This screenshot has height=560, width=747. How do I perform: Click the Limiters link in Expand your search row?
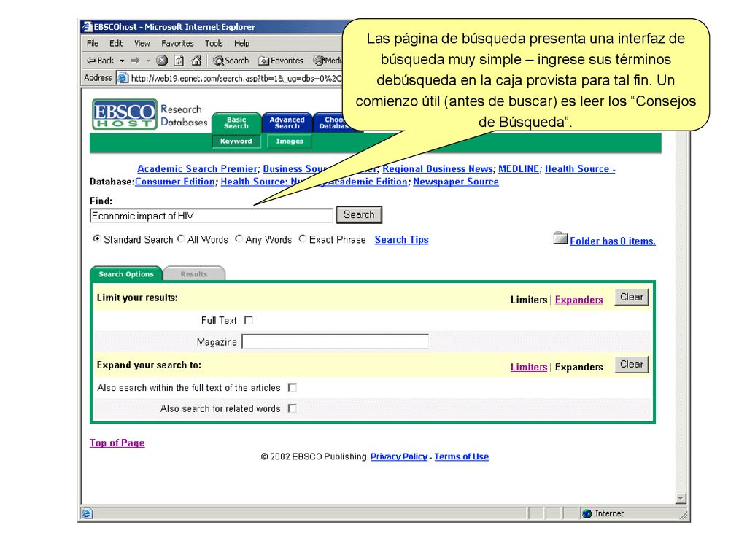[x=529, y=367]
